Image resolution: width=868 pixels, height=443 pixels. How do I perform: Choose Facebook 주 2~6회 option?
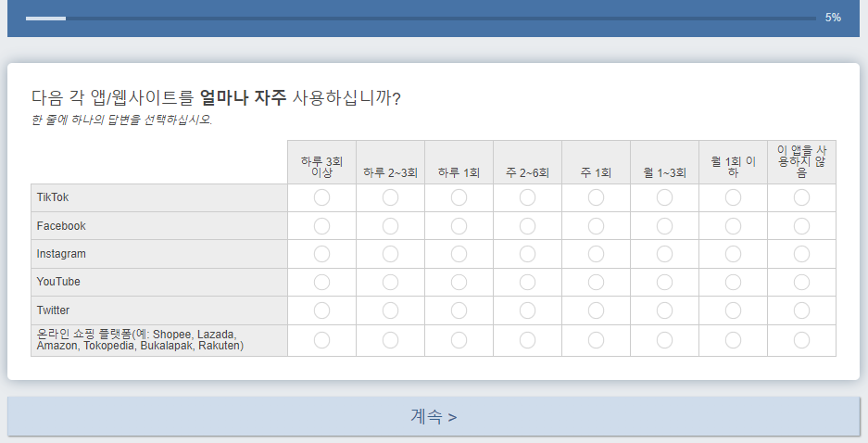coord(527,226)
